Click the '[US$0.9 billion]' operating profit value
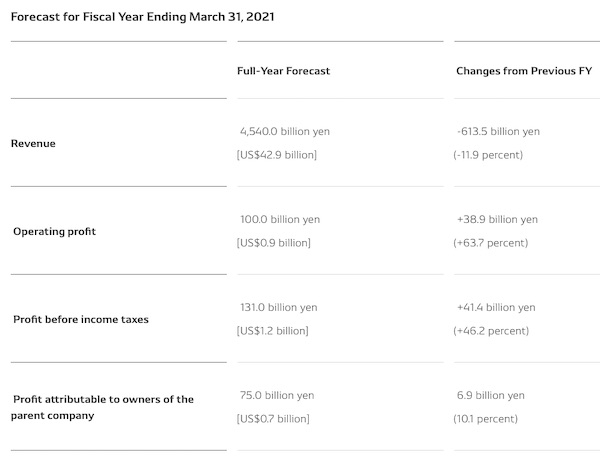Image resolution: width=600 pixels, height=460 pixels. (x=273, y=243)
